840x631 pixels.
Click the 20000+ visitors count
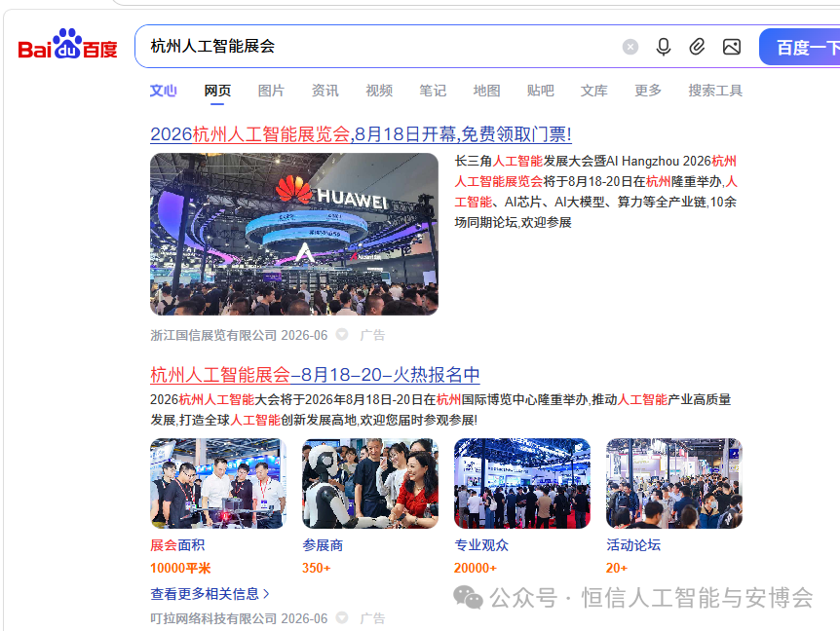476,568
